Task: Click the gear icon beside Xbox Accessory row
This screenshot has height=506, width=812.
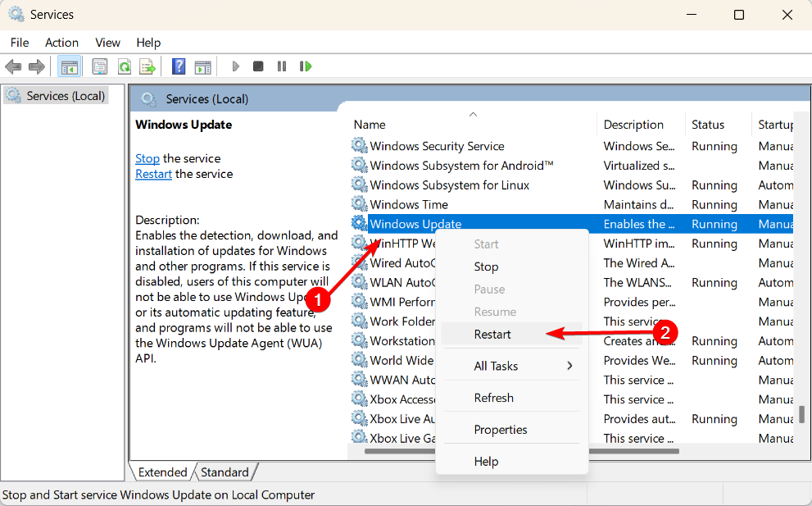Action: pyautogui.click(x=359, y=399)
